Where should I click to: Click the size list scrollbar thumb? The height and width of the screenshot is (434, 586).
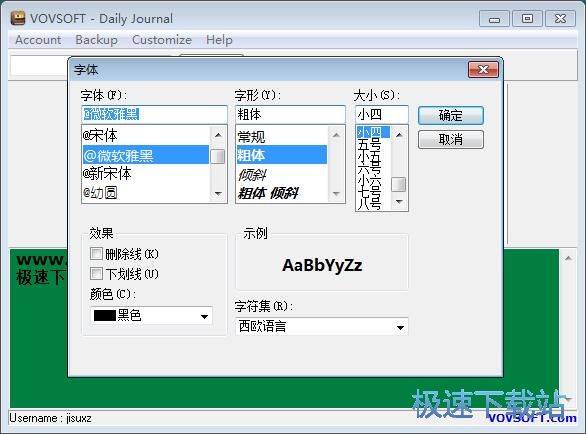coord(398,184)
